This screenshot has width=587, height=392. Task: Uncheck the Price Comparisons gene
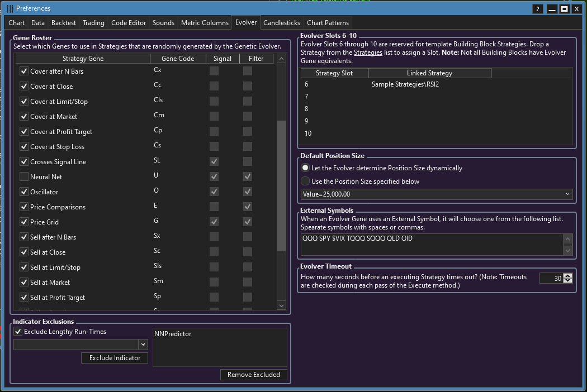(x=24, y=207)
